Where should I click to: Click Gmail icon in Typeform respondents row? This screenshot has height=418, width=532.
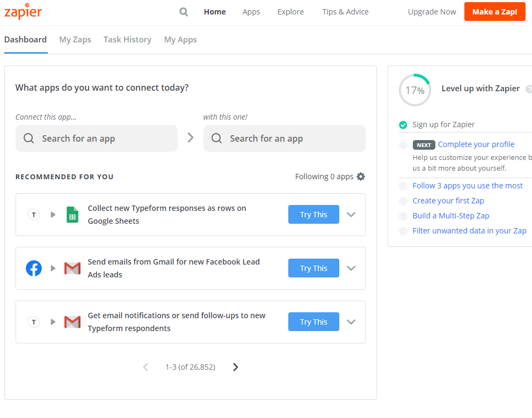click(x=72, y=322)
